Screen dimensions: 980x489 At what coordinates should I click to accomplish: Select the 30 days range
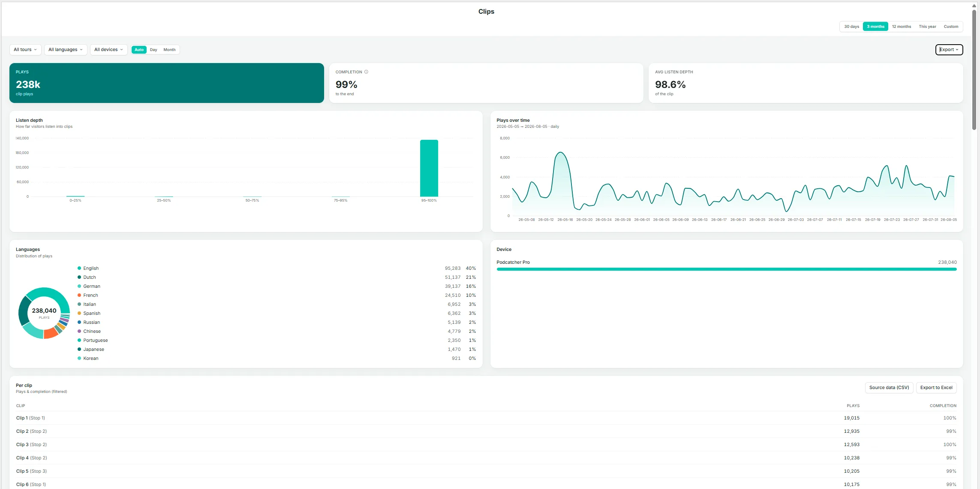851,27
